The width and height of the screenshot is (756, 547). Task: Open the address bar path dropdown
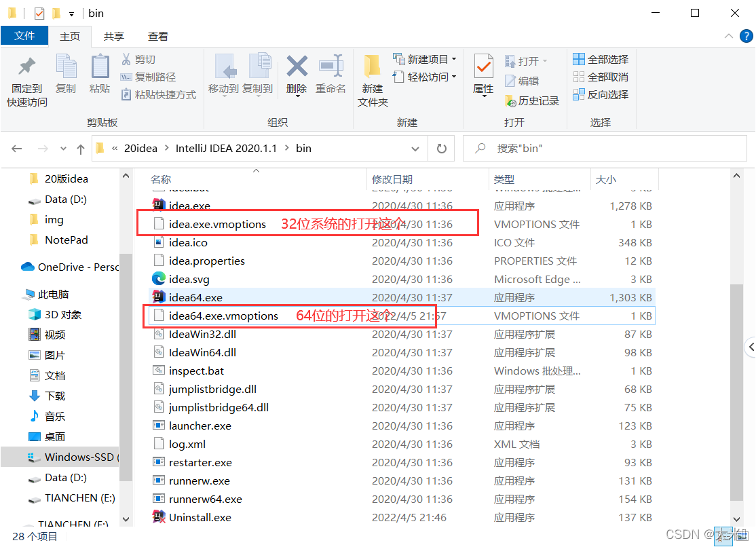point(415,148)
